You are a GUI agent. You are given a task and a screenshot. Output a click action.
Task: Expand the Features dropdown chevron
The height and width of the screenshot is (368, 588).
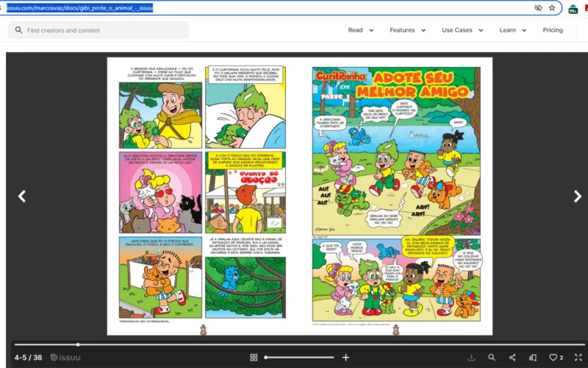pyautogui.click(x=423, y=30)
